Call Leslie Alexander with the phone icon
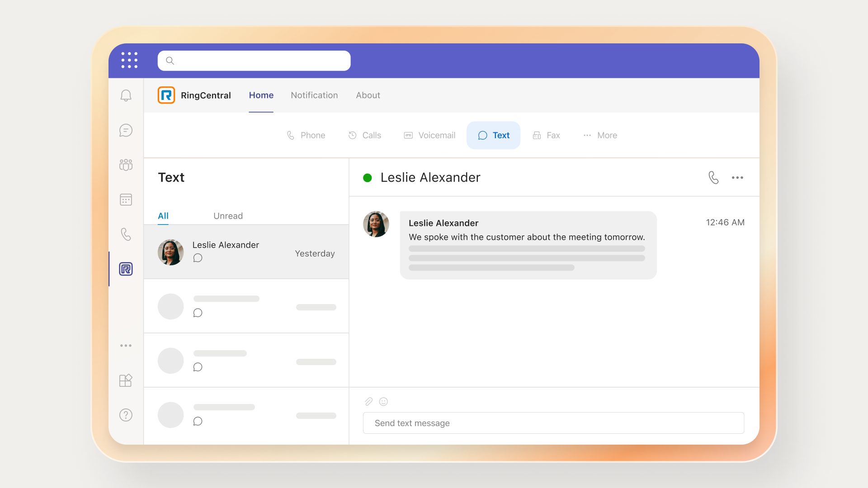This screenshot has width=868, height=488. [713, 178]
